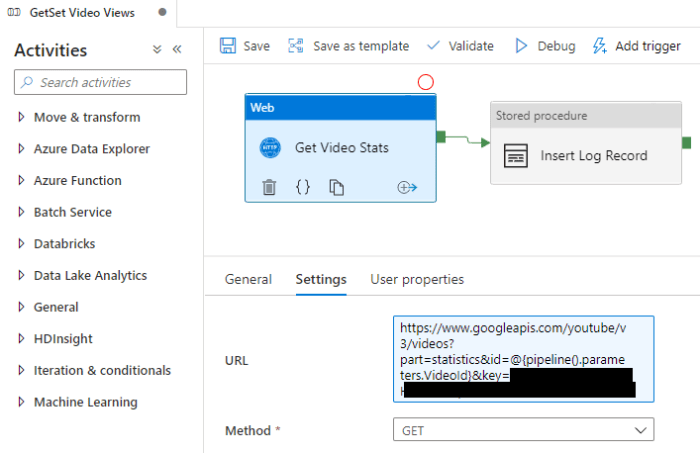Click the Search activities input box

point(100,82)
